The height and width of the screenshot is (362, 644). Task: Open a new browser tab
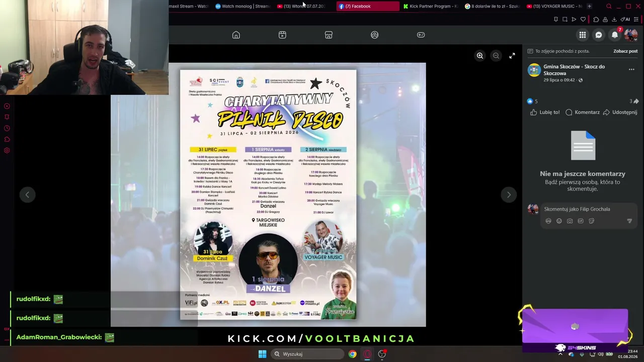[x=589, y=6]
